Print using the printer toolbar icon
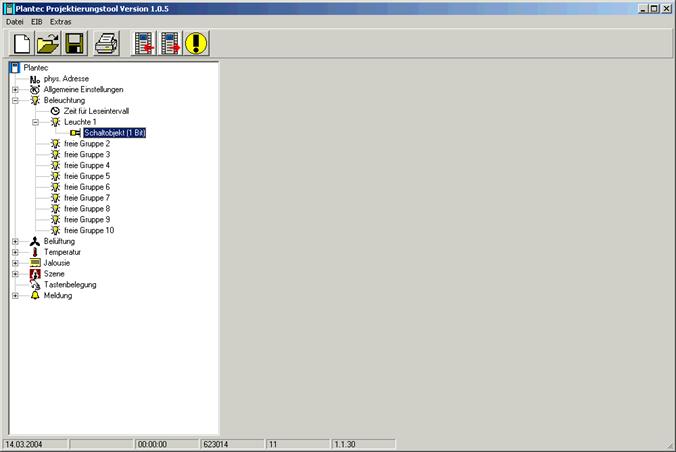This screenshot has height=452, width=676. pos(107,43)
